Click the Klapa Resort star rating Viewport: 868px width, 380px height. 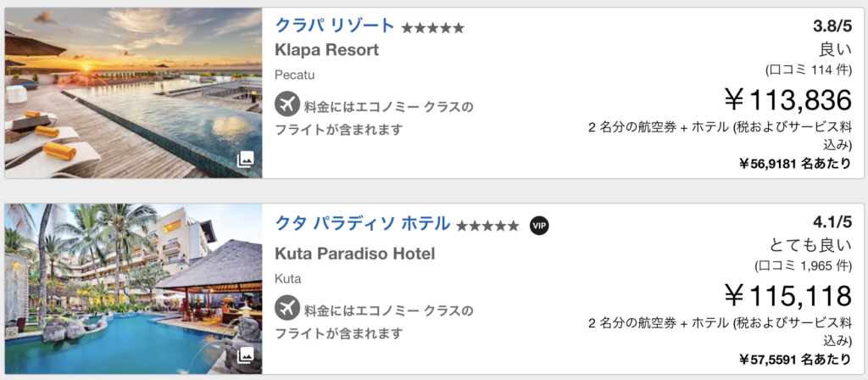pos(433,28)
